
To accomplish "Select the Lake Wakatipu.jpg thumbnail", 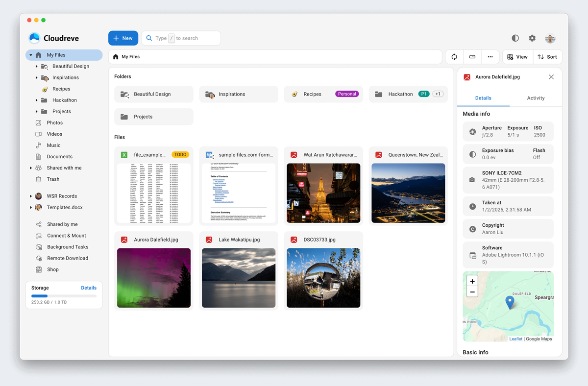I will [239, 278].
